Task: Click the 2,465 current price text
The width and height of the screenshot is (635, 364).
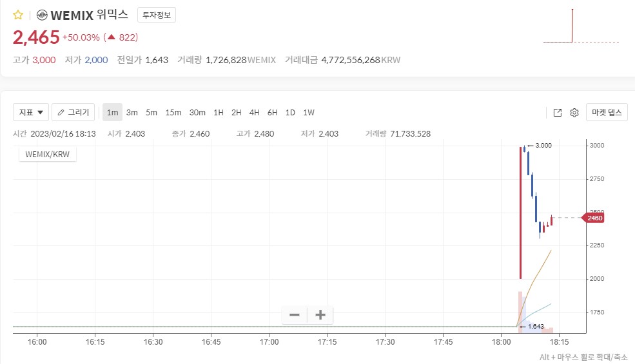Action: click(37, 37)
